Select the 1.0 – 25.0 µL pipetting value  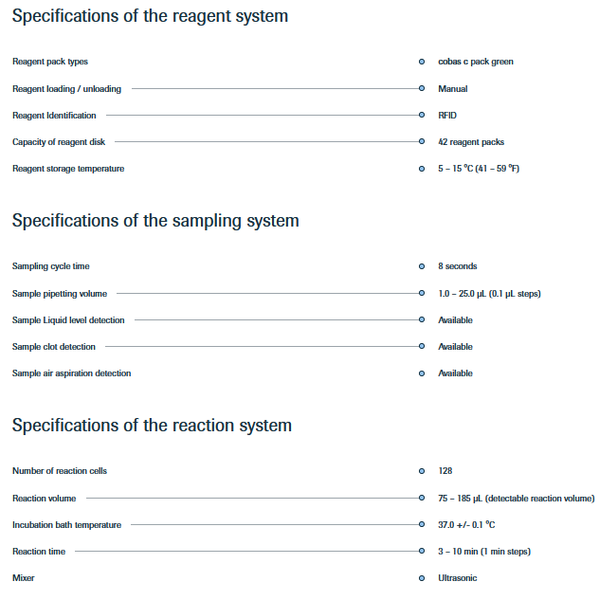(x=489, y=293)
